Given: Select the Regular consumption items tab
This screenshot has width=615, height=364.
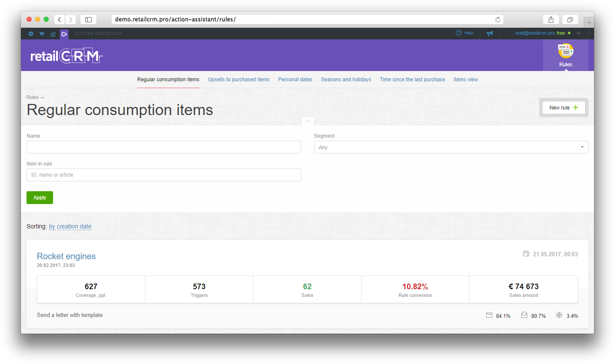Looking at the screenshot, I should [x=168, y=80].
